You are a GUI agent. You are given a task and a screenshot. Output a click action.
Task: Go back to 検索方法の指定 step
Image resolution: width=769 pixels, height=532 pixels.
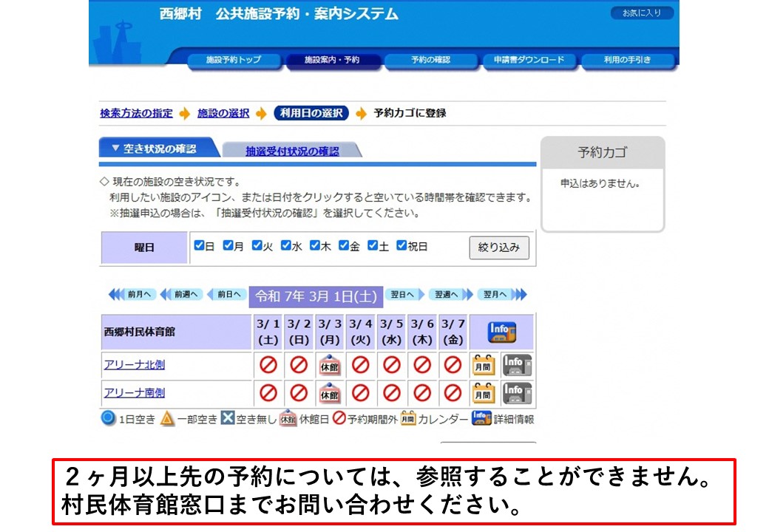click(x=136, y=113)
